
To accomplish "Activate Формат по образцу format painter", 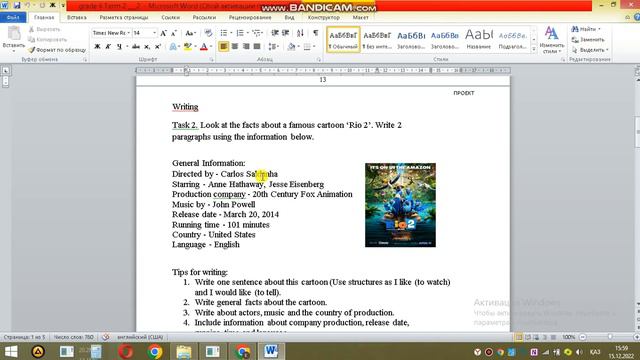I will click(x=57, y=50).
